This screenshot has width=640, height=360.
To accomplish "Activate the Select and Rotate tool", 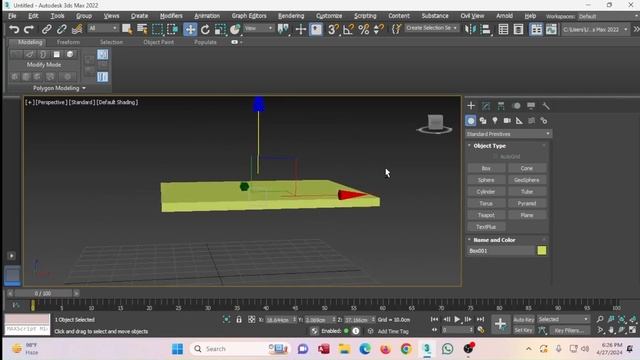I will coord(205,29).
